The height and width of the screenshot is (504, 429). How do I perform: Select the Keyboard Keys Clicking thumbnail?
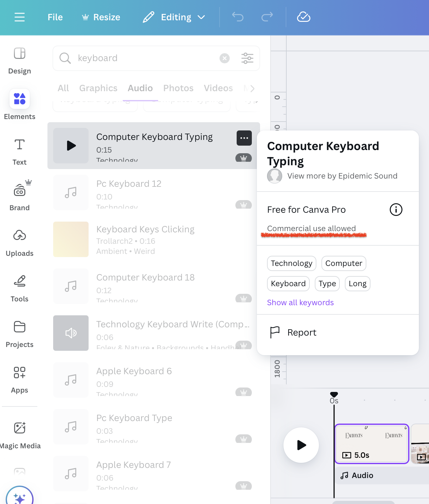click(71, 239)
